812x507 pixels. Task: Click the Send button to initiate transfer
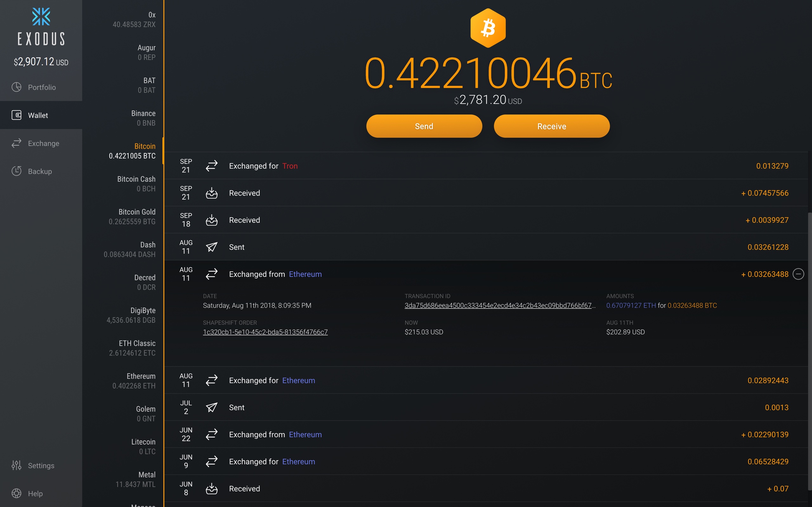[x=424, y=126]
